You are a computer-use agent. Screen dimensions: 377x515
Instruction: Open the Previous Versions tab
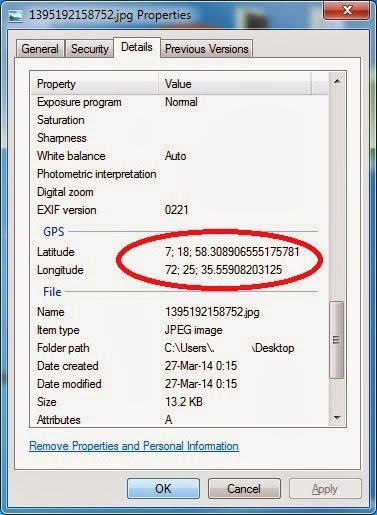click(x=207, y=49)
